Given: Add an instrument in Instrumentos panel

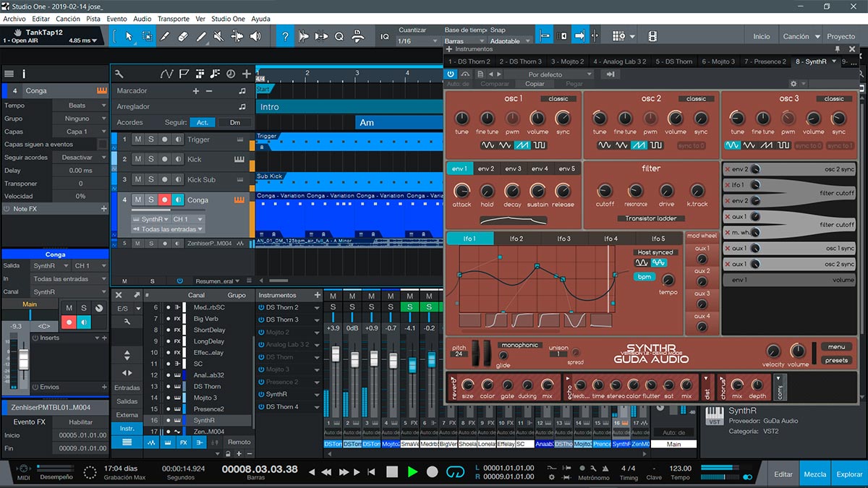Looking at the screenshot, I should pyautogui.click(x=317, y=295).
